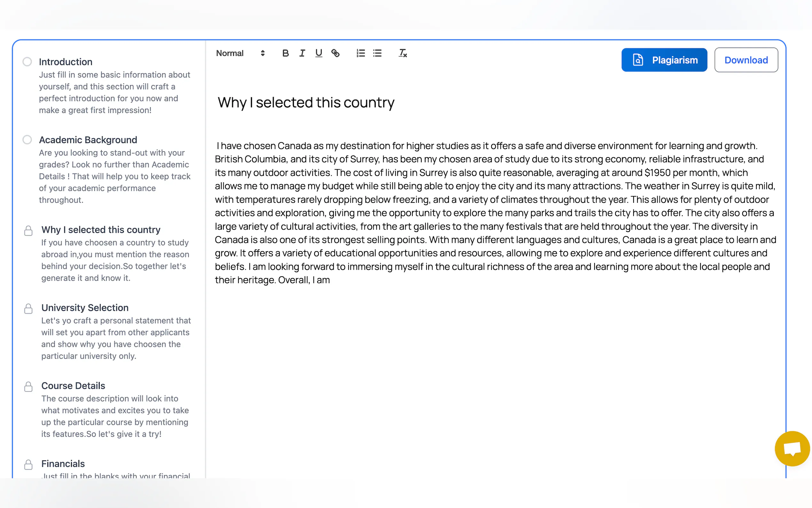Open the Normal heading style dropdown
The width and height of the screenshot is (812, 508).
[240, 53]
